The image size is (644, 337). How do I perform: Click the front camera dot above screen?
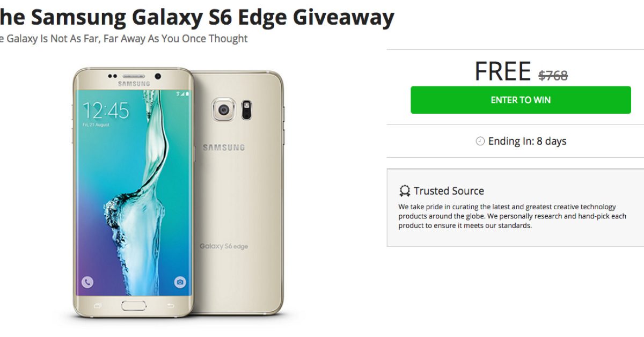pyautogui.click(x=158, y=76)
